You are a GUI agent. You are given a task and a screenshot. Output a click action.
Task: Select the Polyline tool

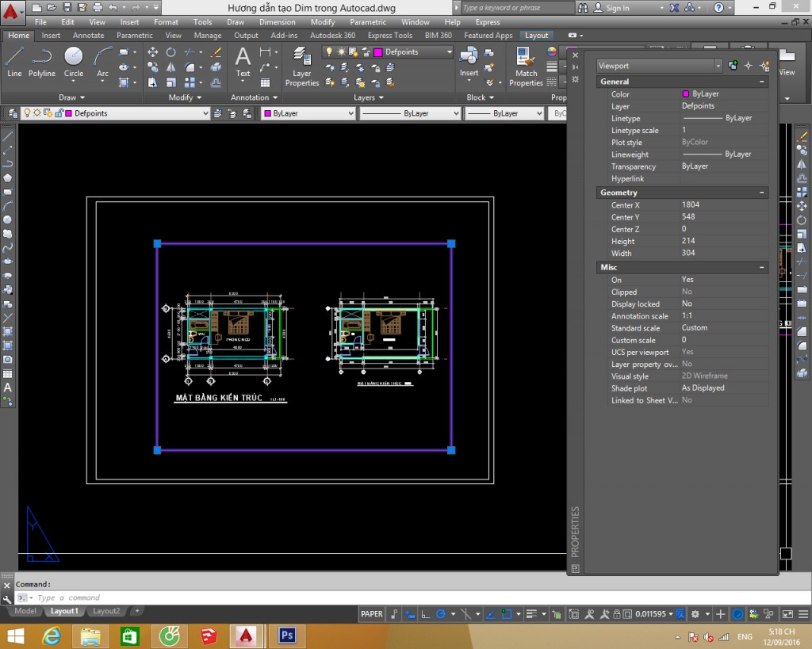click(42, 62)
